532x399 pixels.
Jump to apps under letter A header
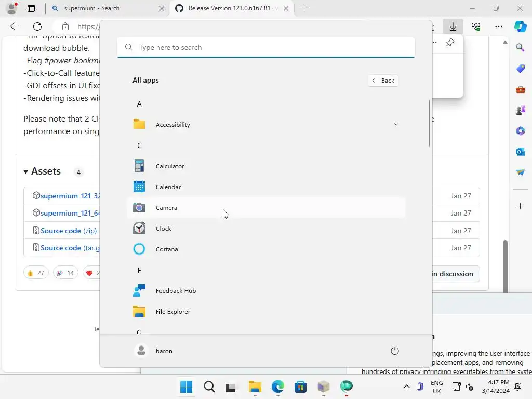tap(139, 104)
